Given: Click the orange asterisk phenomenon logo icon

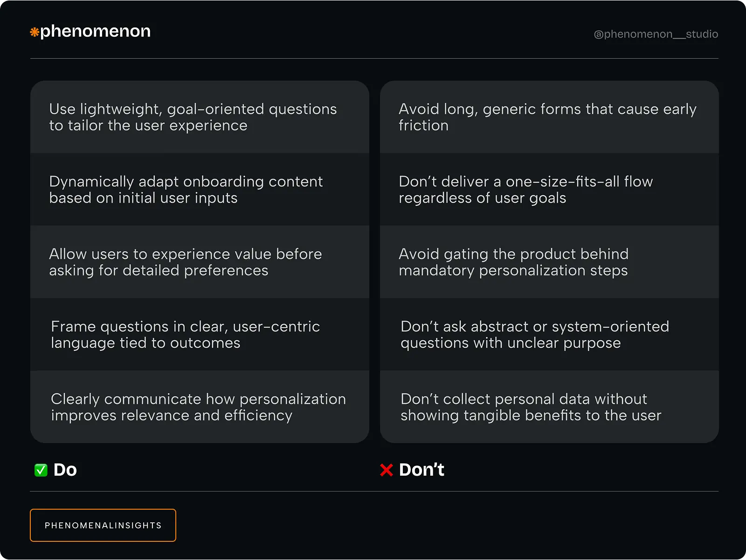Looking at the screenshot, I should click(35, 32).
